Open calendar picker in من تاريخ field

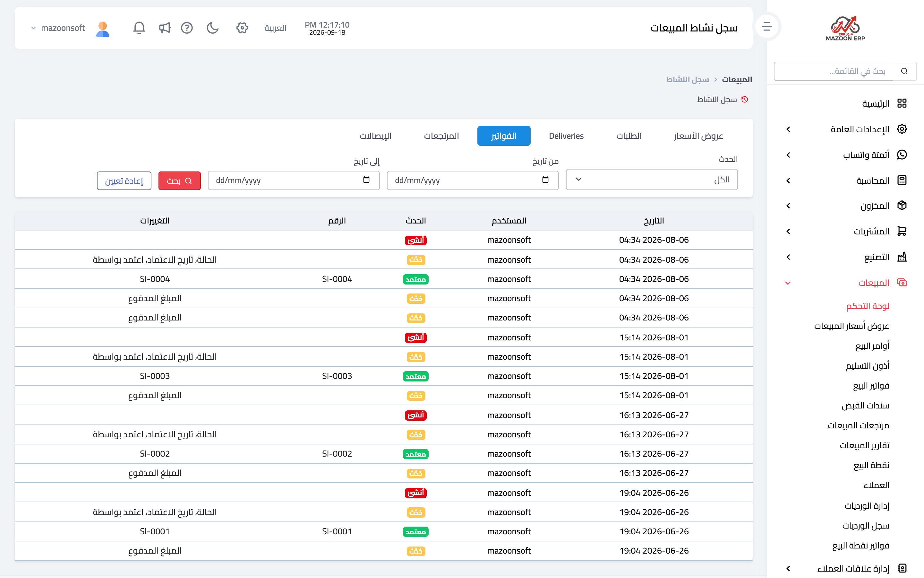click(x=545, y=180)
